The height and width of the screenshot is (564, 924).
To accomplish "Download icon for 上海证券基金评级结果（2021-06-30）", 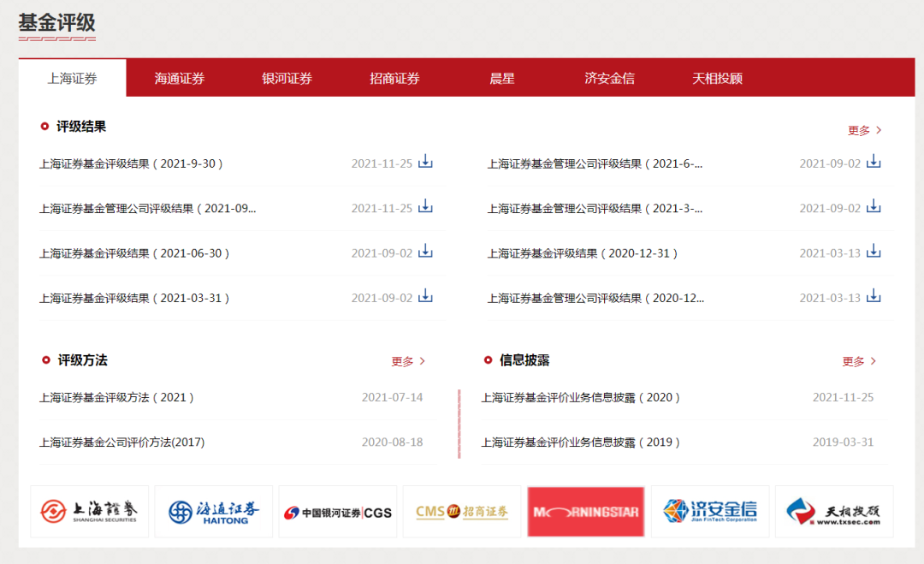I will [x=425, y=251].
